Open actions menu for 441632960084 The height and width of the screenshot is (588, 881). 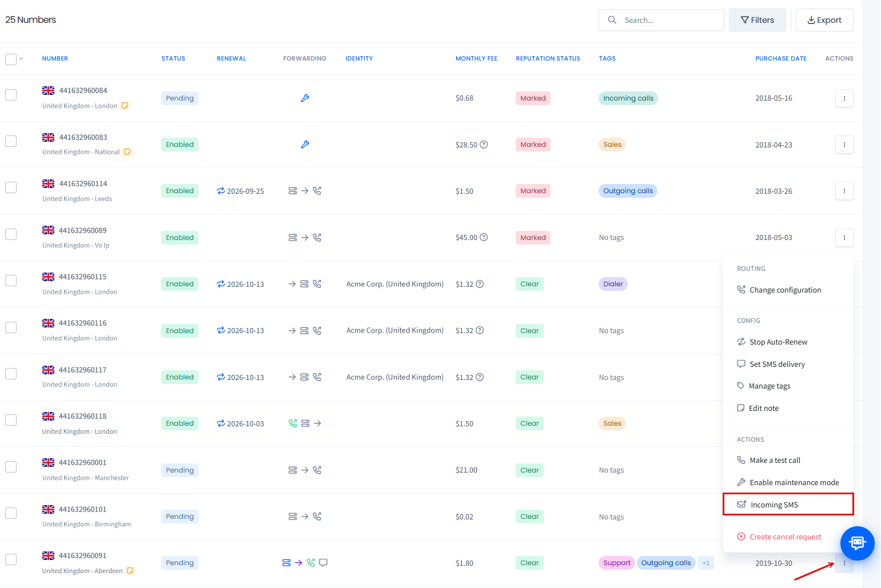[844, 98]
